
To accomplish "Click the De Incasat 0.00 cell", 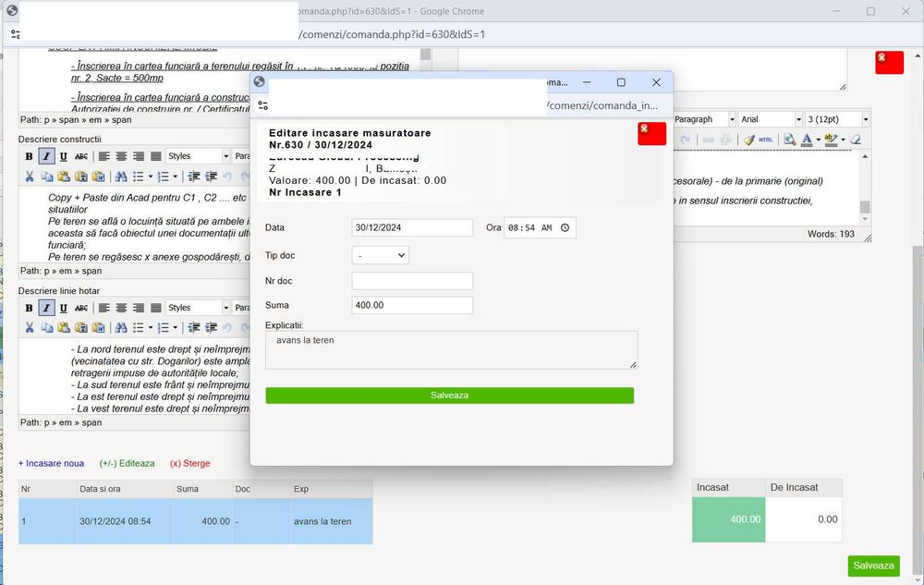I will (x=804, y=519).
